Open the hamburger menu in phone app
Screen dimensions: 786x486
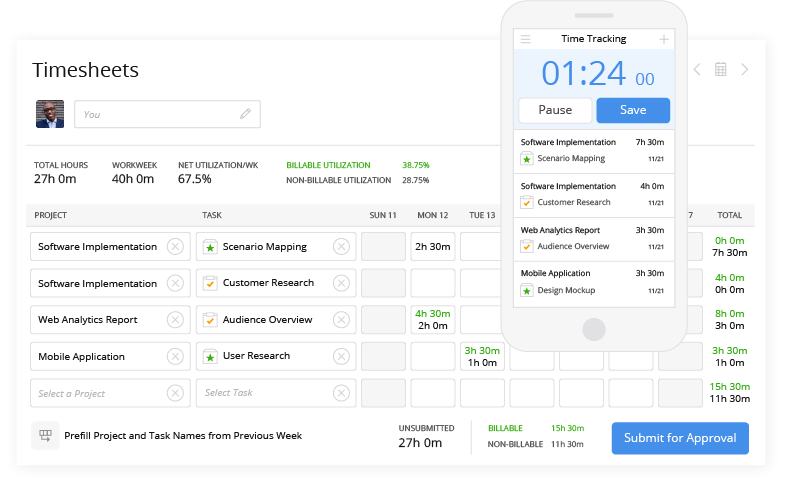click(525, 39)
